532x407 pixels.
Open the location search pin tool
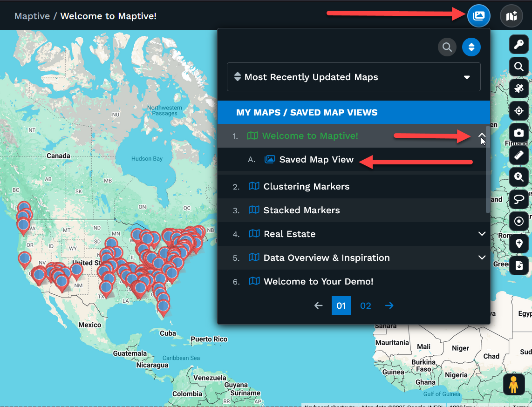(518, 177)
